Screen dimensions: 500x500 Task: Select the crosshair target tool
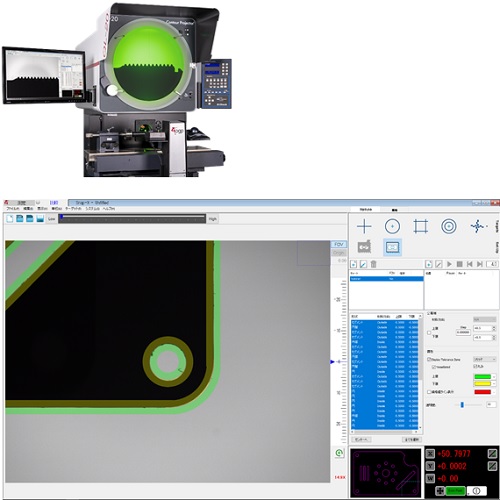364,226
